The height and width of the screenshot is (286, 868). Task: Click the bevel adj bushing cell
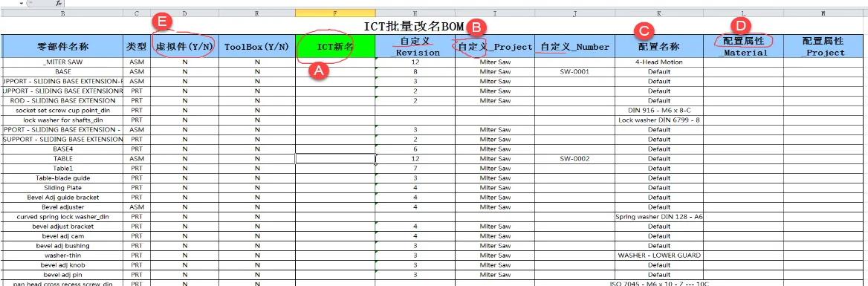[62, 246]
